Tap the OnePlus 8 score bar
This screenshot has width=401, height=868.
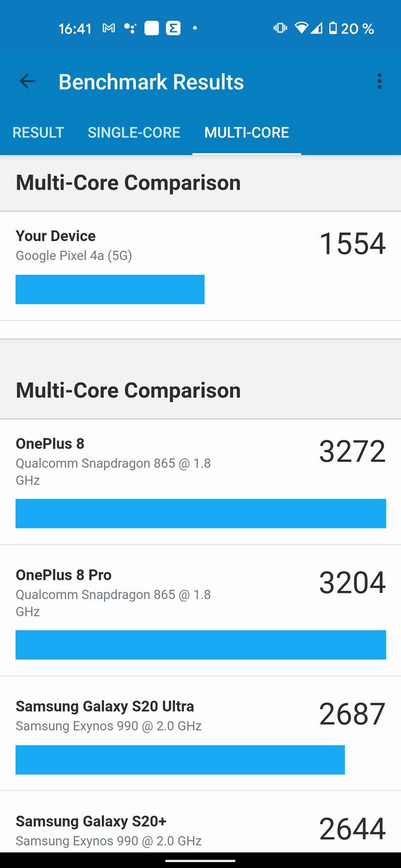point(200,514)
